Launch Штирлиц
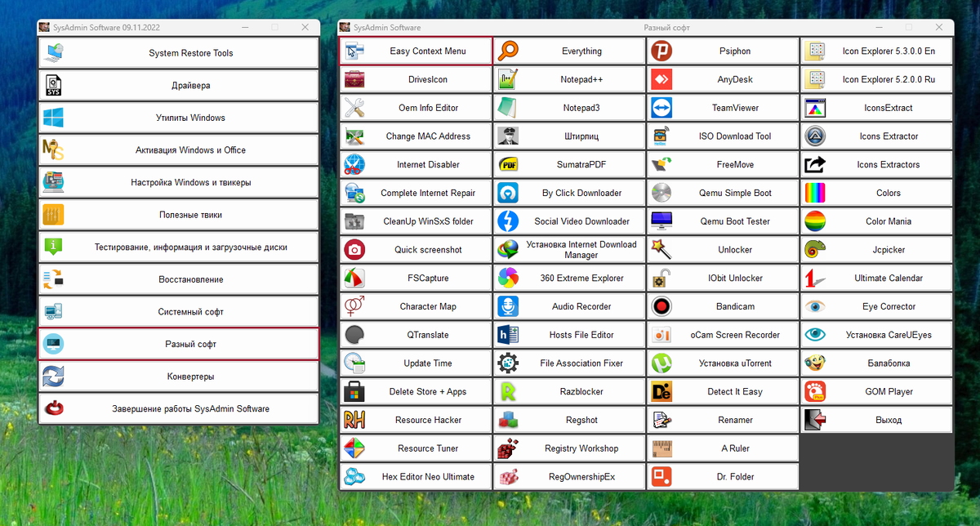980x526 pixels. (569, 136)
